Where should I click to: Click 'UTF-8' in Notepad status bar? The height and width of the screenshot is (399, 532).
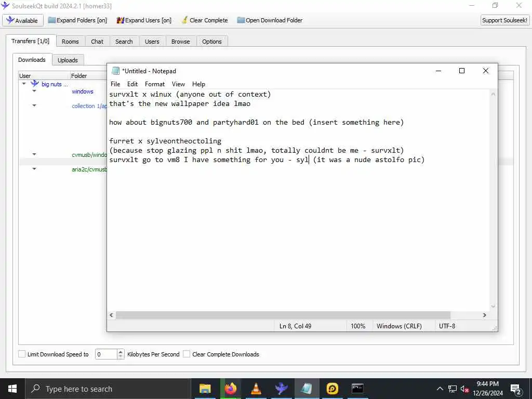click(x=447, y=326)
